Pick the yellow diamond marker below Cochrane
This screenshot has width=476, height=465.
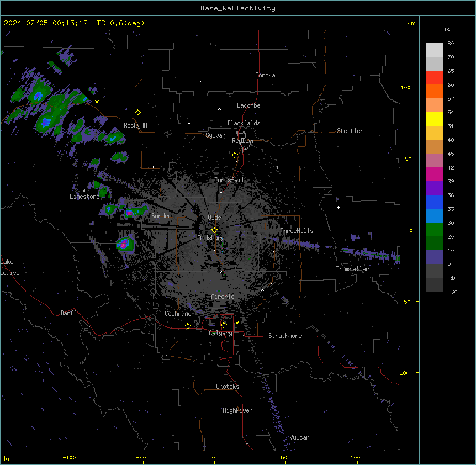click(188, 326)
